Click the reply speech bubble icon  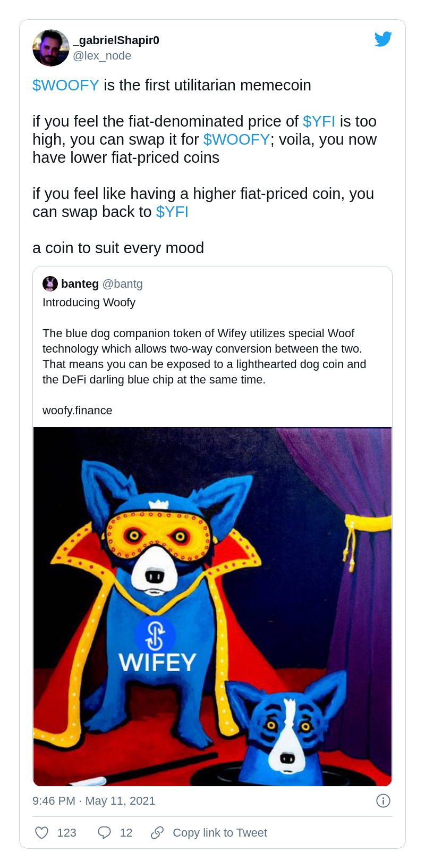pos(104,832)
